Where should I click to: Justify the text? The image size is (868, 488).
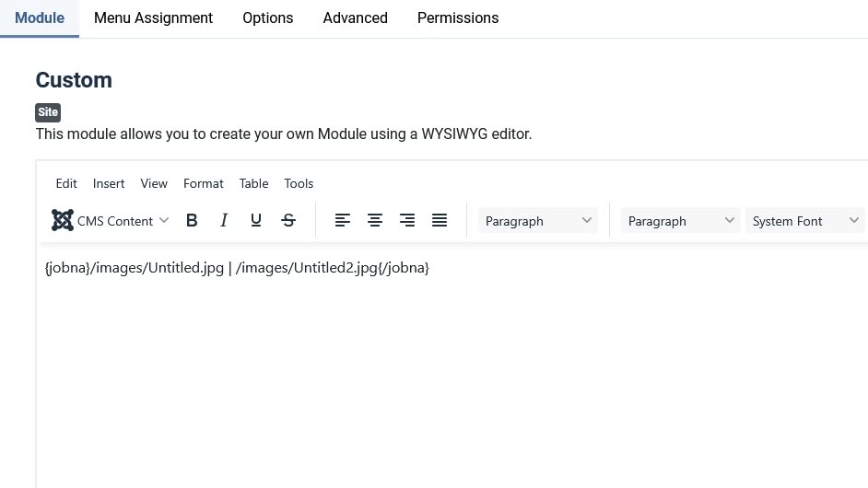click(440, 221)
